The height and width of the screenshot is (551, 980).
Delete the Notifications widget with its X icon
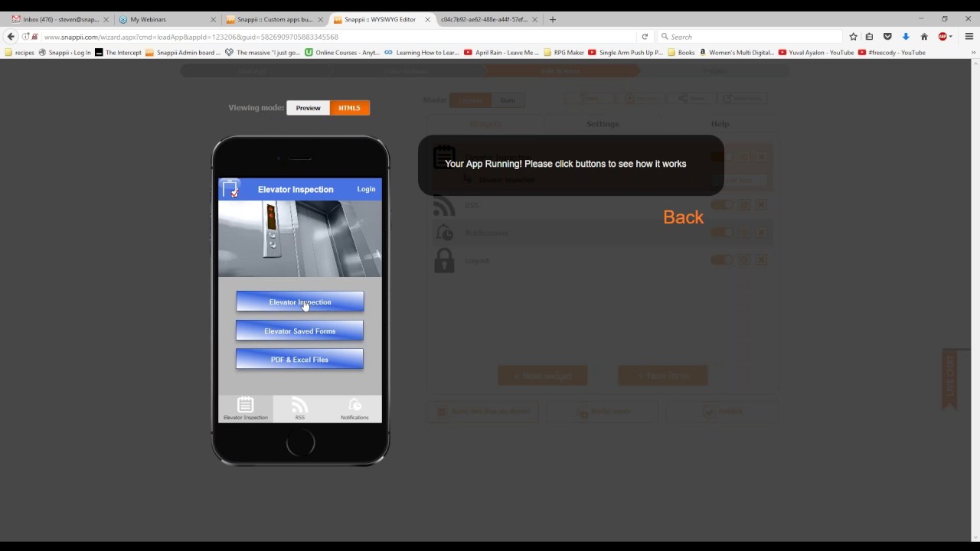[x=761, y=233]
